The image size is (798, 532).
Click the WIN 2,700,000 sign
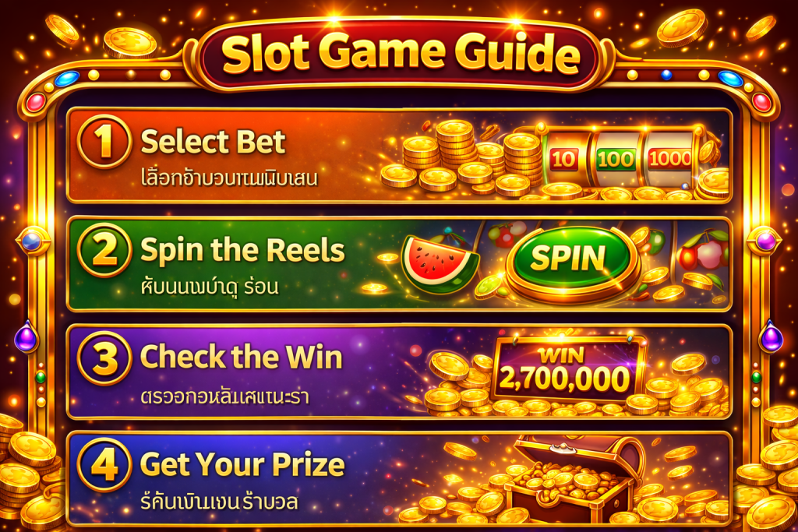pos(566,370)
